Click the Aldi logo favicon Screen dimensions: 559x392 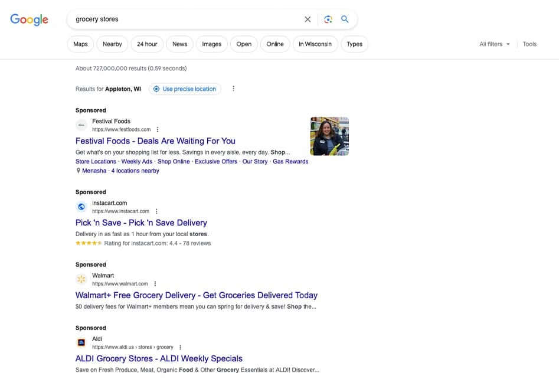coord(81,342)
